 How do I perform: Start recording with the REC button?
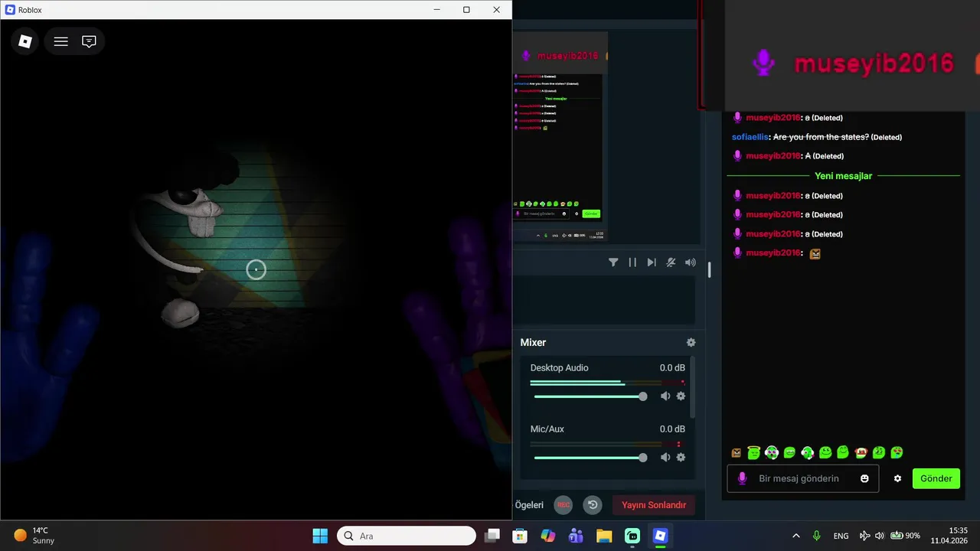563,505
